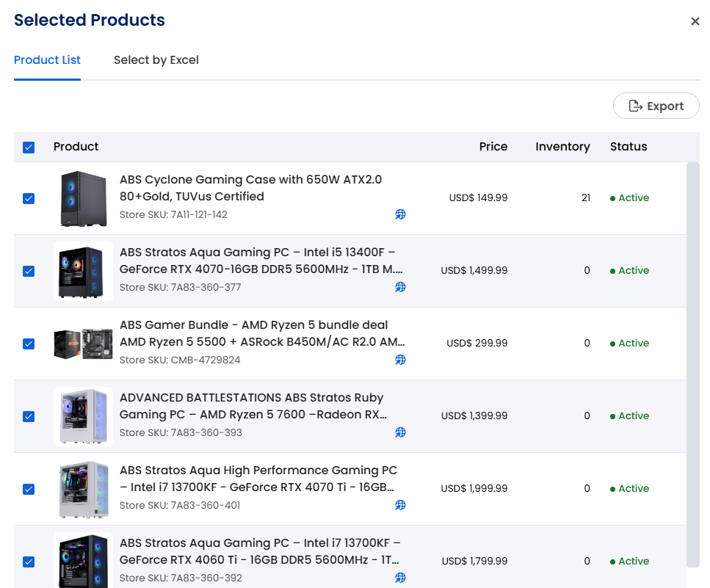Screen dimensions: 710x588
Task: Uncheck ADVANCED BATTLESTATIONS Stratos Ruby row
Action: (x=29, y=416)
